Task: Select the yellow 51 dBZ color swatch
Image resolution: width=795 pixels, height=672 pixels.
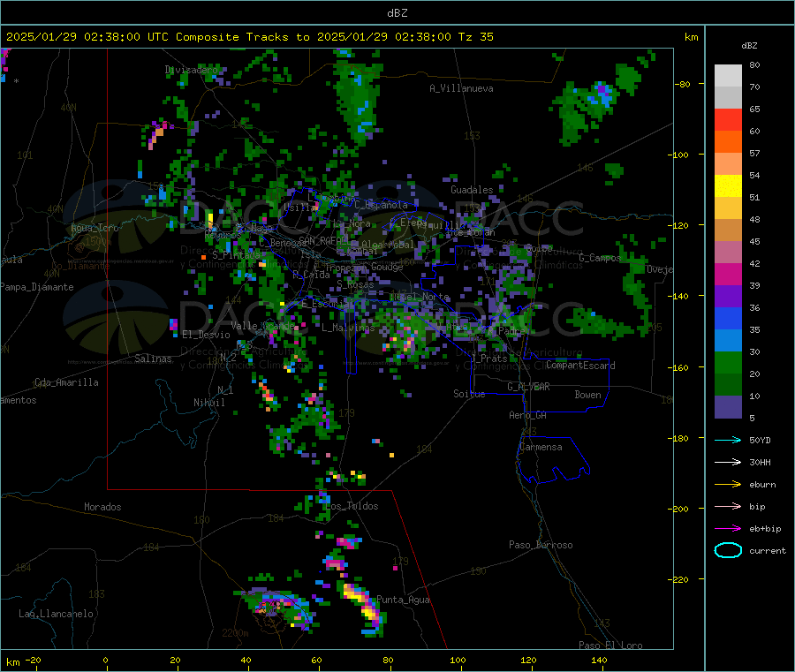Action: pos(728,186)
